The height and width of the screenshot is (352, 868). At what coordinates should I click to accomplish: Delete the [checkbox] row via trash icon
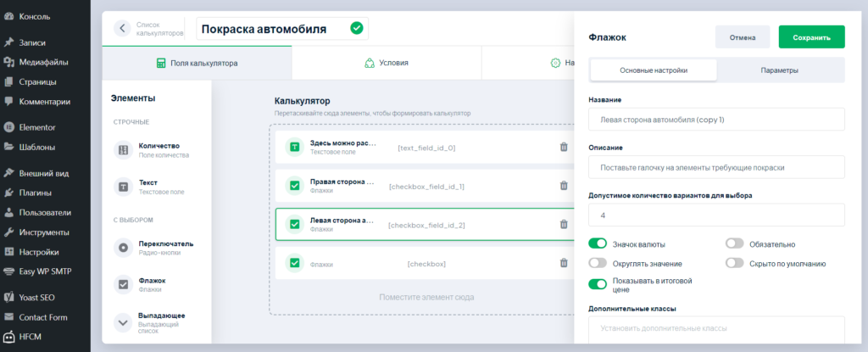pos(564,263)
